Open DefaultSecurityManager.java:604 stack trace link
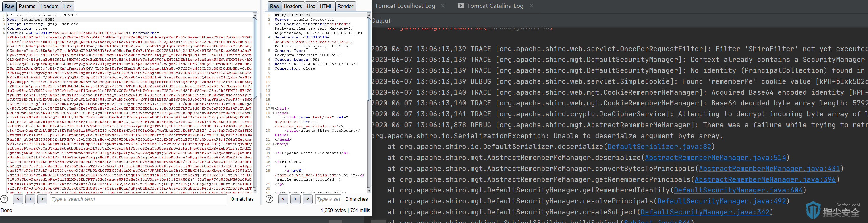868x223 pixels. click(x=738, y=190)
